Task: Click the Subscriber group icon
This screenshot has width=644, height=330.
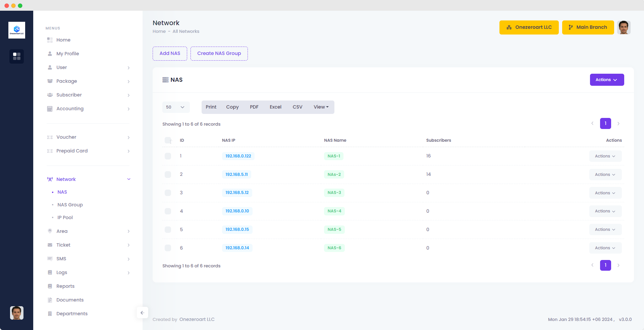Action: (x=50, y=95)
